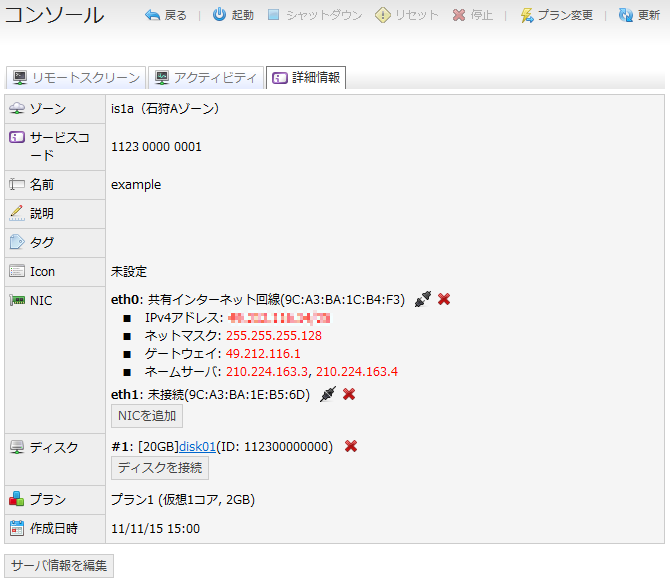Open the アクティビティ tab
Screen dimensions: 670x585
(207, 77)
